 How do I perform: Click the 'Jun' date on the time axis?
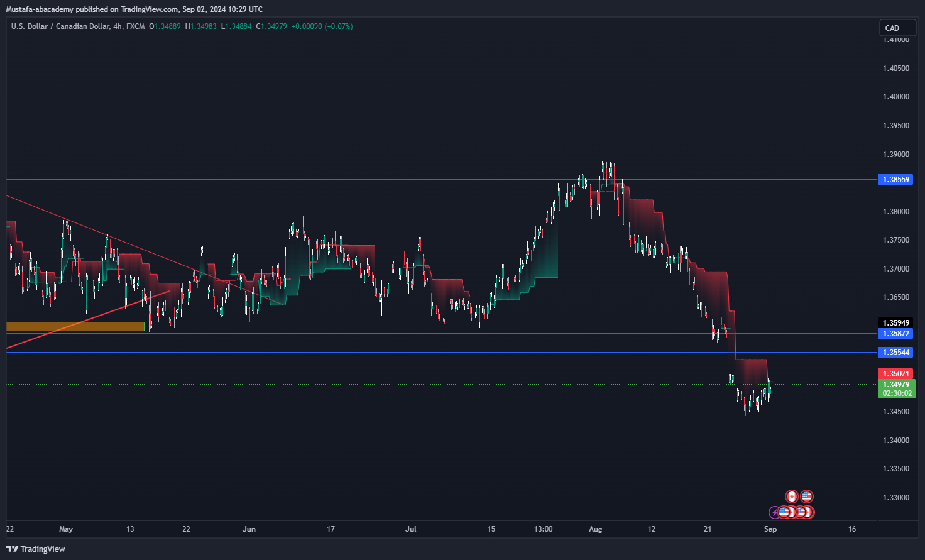pos(249,529)
